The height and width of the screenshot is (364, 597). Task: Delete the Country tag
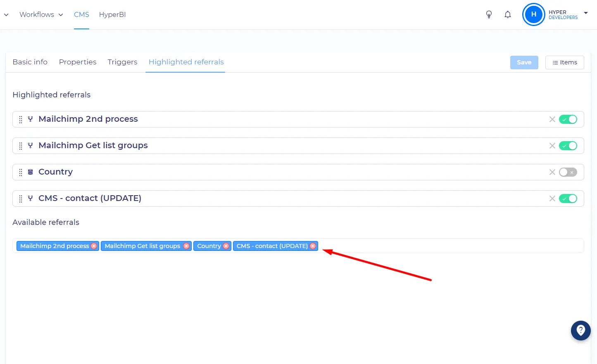point(226,246)
